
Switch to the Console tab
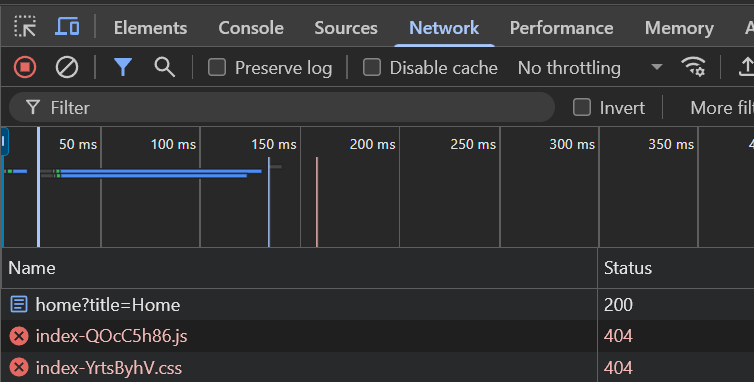[x=251, y=28]
